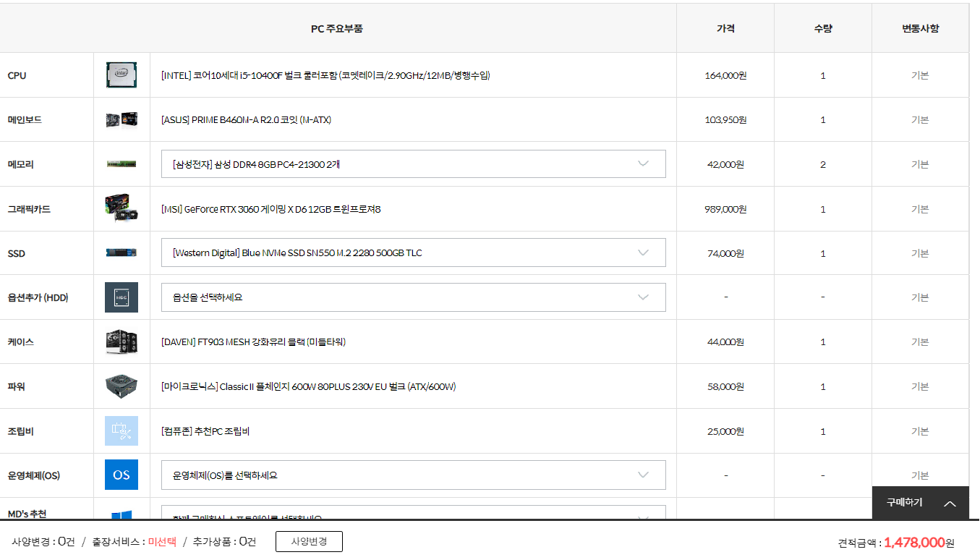Click the MSI GeForce RTX 3060 product name
This screenshot has height=560, width=980.
coord(270,209)
